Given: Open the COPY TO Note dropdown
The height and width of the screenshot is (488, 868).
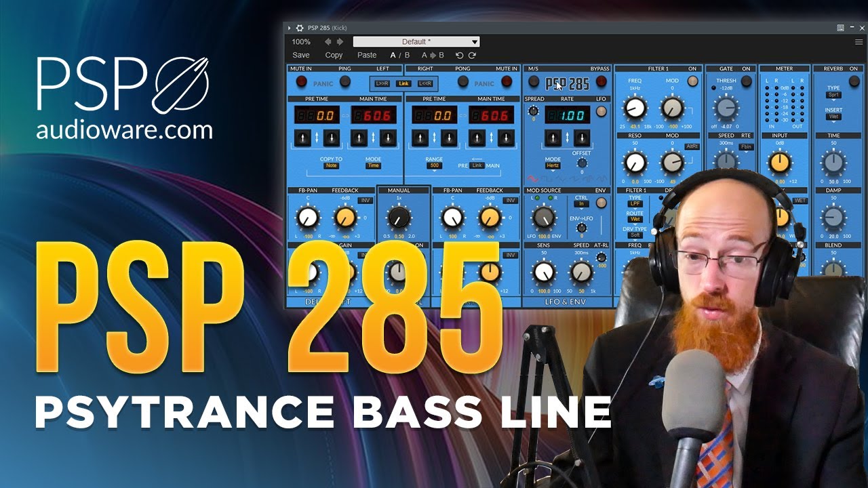Looking at the screenshot, I should [x=331, y=165].
